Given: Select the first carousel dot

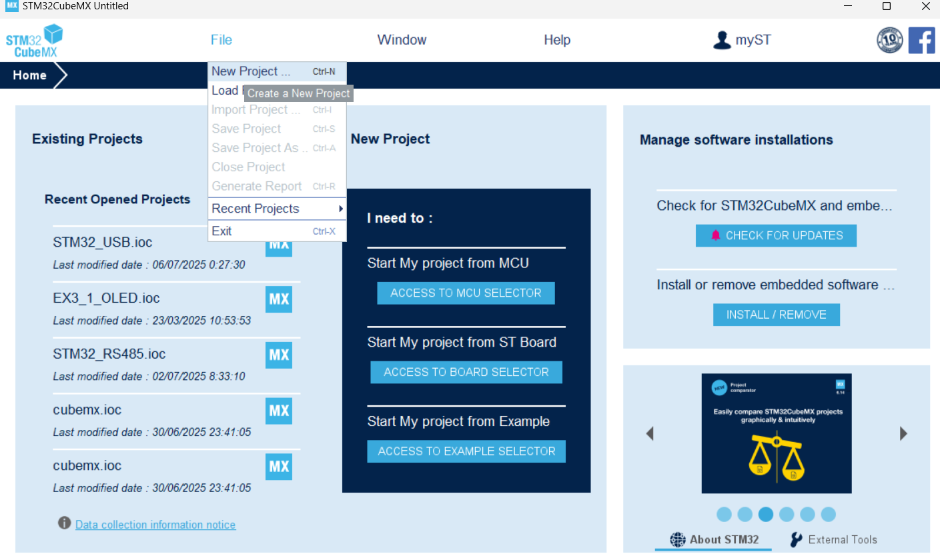Looking at the screenshot, I should click(724, 514).
